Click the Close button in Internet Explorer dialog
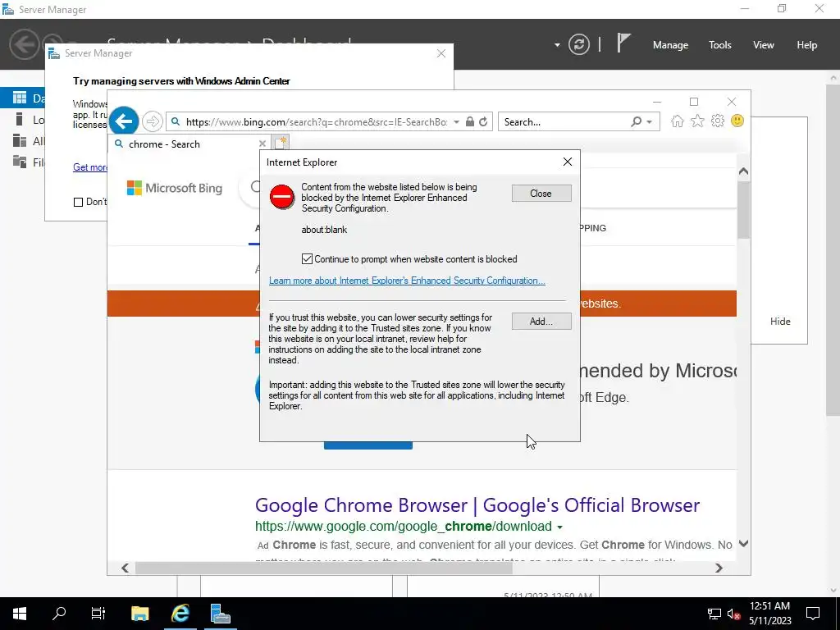840x630 pixels. tap(541, 194)
